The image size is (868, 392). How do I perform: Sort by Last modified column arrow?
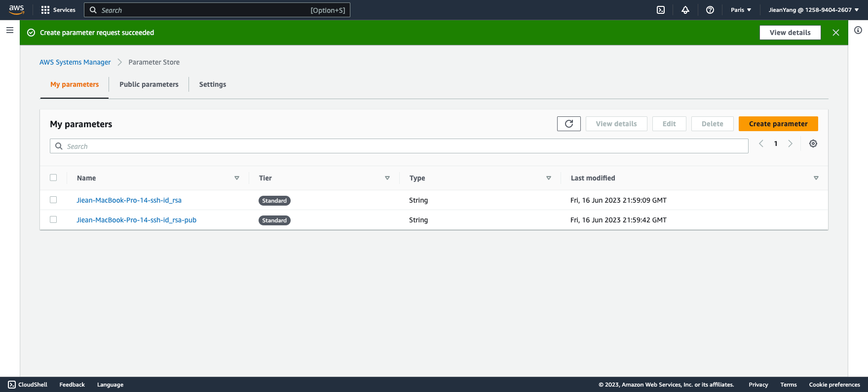(x=816, y=178)
